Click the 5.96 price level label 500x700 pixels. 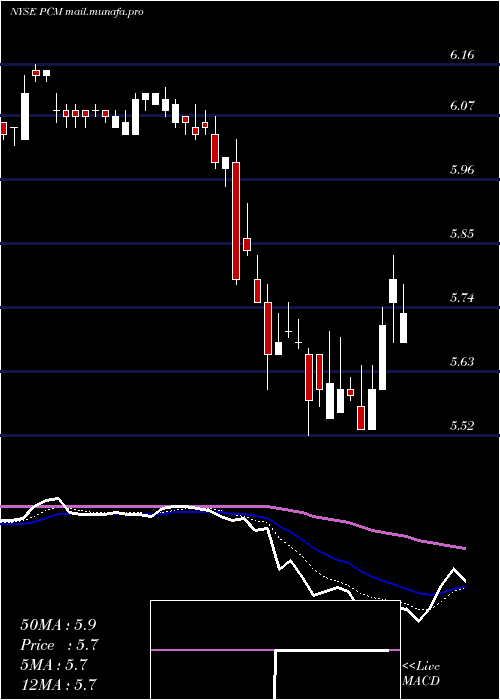point(462,170)
